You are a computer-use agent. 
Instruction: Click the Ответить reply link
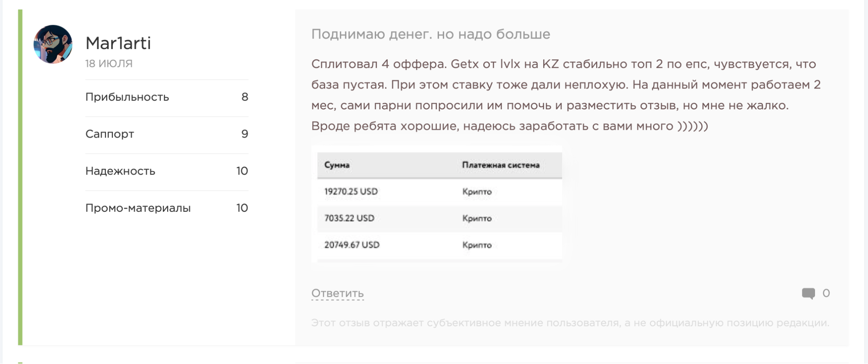pos(337,294)
